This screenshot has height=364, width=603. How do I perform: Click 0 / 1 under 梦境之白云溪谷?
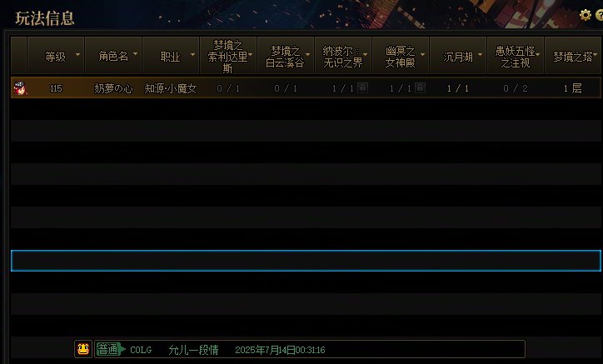pos(286,88)
